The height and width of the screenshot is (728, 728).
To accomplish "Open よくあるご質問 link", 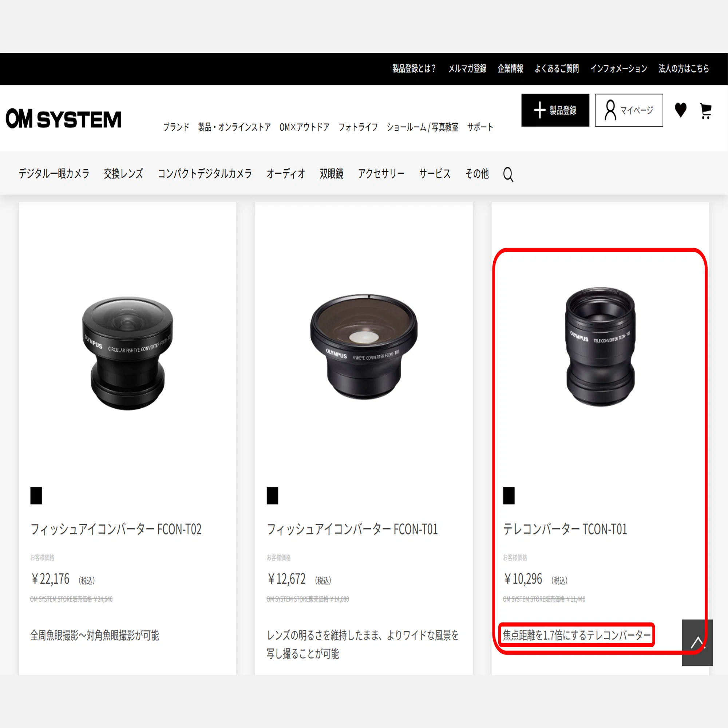I will 557,68.
